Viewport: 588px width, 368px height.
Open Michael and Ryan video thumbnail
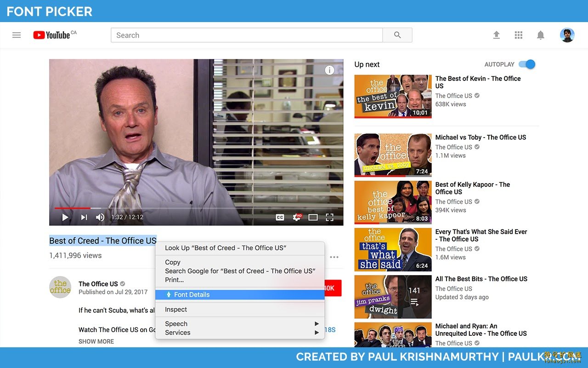393,335
